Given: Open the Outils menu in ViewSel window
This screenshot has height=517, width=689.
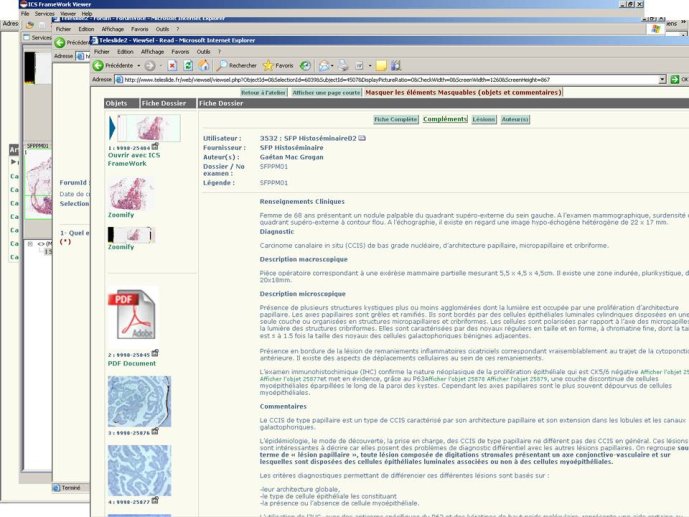Looking at the screenshot, I should 203,52.
